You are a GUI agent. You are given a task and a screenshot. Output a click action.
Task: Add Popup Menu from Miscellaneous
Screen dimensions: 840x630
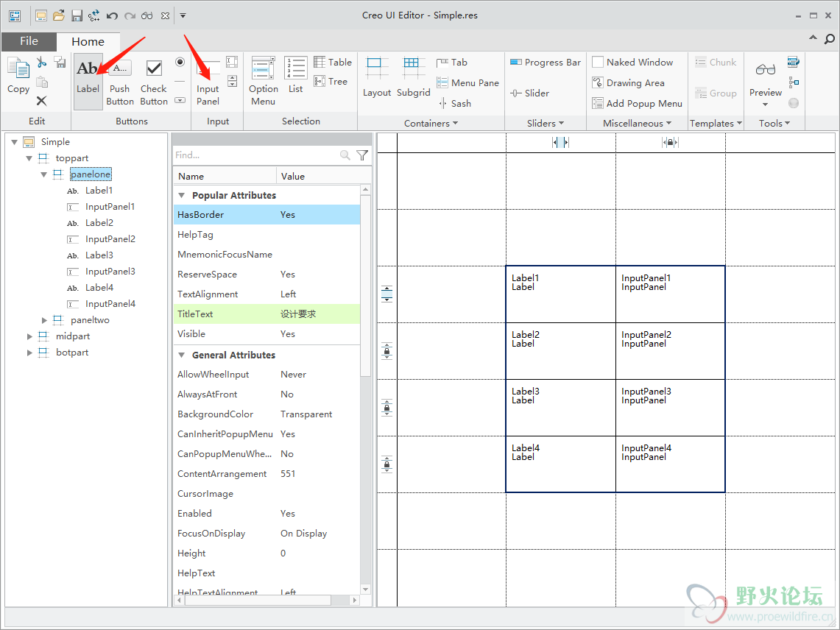[x=637, y=103]
